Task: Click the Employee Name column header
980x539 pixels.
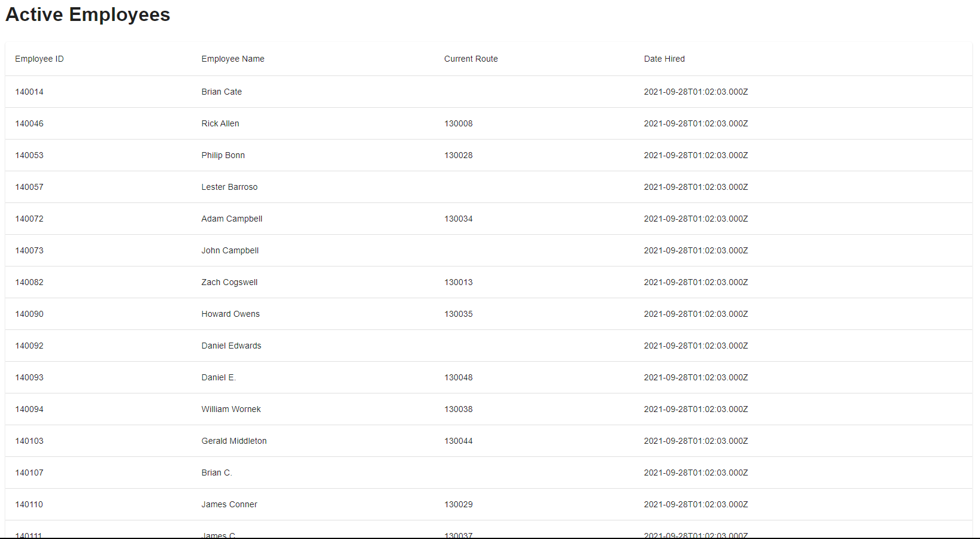Action: [233, 59]
